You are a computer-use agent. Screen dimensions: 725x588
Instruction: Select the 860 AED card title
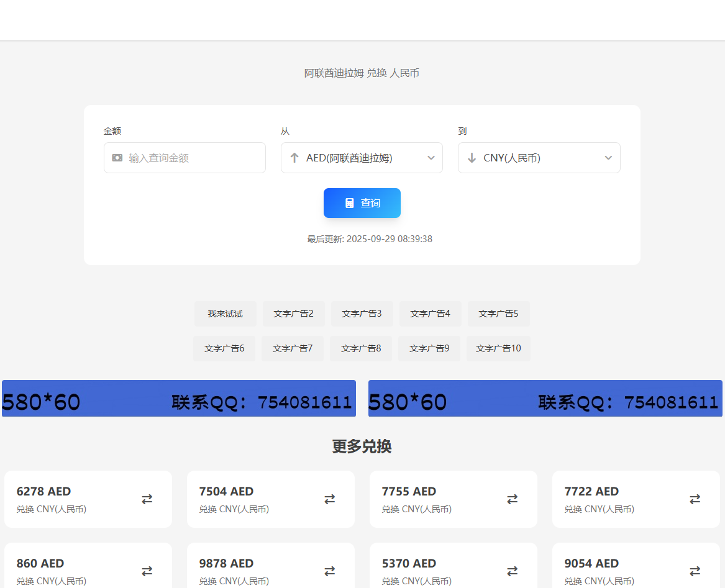(x=40, y=564)
